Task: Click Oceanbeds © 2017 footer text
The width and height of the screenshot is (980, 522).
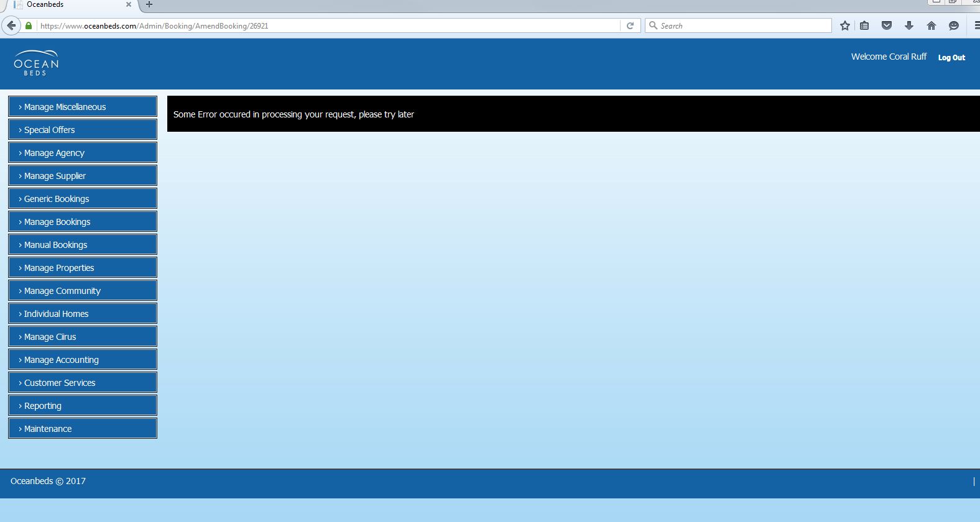Action: [x=48, y=481]
